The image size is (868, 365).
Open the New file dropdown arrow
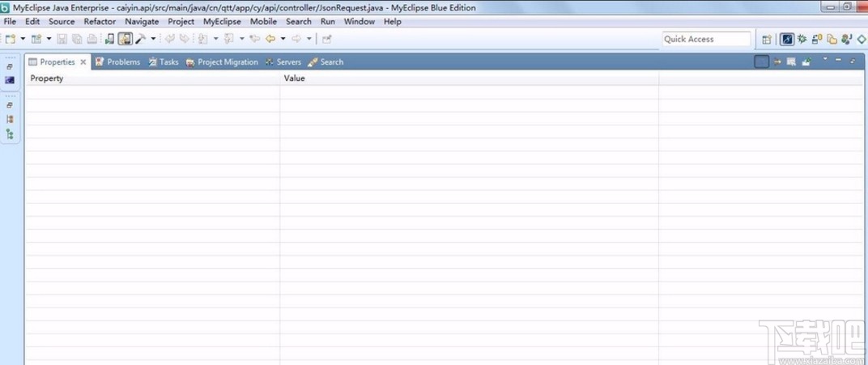pyautogui.click(x=23, y=39)
